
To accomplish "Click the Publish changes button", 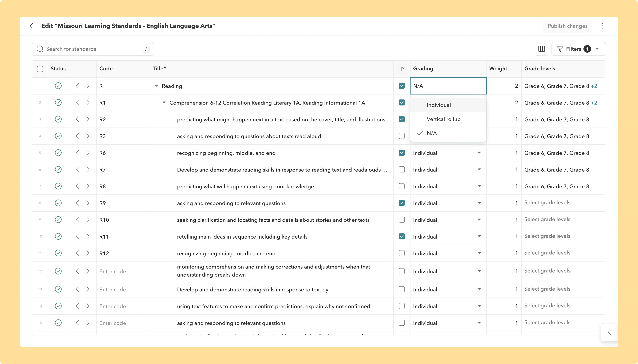I will tap(567, 26).
